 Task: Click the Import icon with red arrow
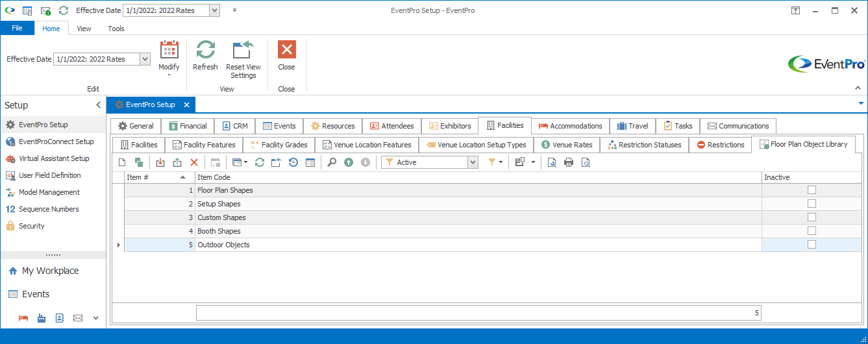coord(160,162)
